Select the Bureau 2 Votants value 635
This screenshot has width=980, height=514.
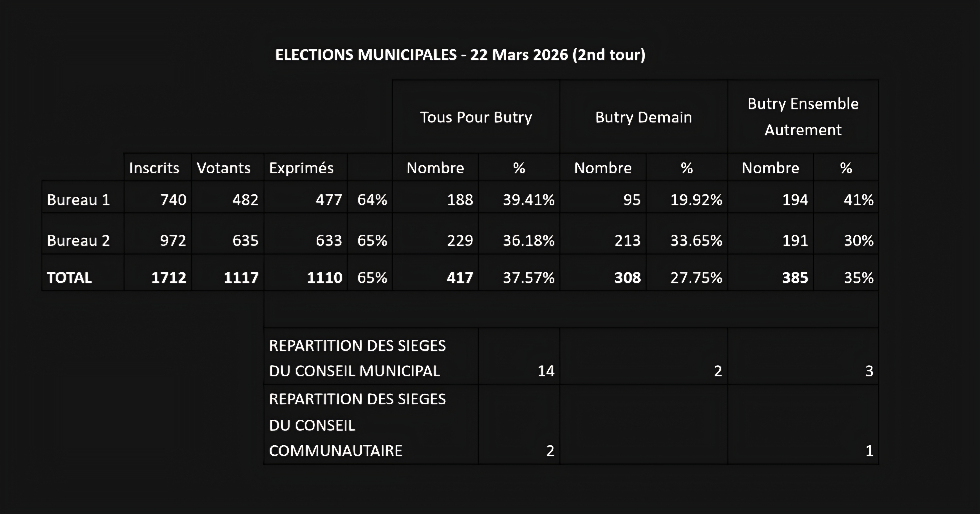click(245, 240)
